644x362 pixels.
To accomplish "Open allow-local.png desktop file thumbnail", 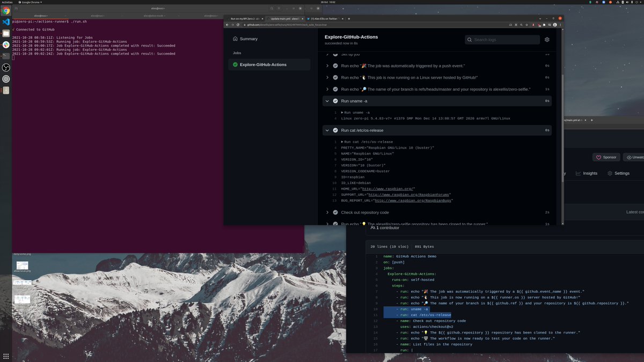I will (x=22, y=267).
